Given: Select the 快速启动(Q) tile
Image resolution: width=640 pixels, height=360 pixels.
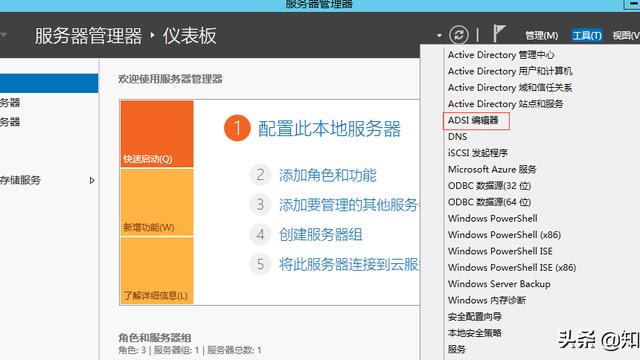Looking at the screenshot, I should [x=157, y=134].
